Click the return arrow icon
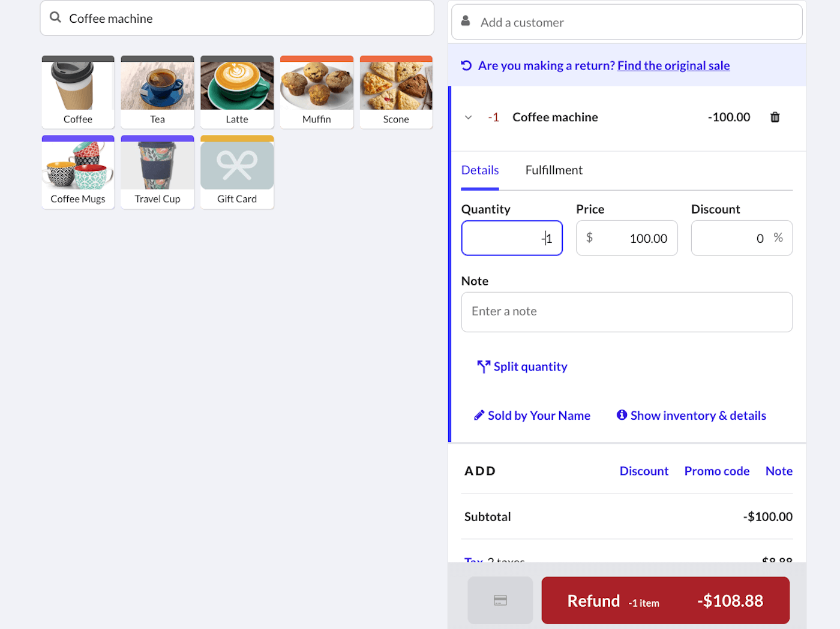Image resolution: width=840 pixels, height=629 pixels. pos(466,65)
